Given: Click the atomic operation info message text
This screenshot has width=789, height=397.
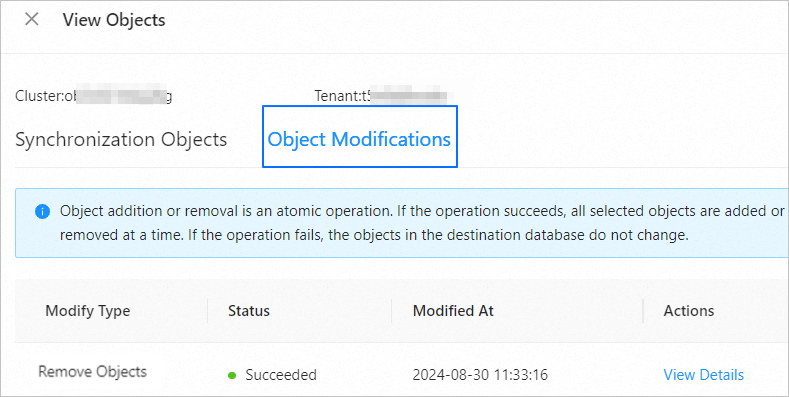Looking at the screenshot, I should 422,223.
